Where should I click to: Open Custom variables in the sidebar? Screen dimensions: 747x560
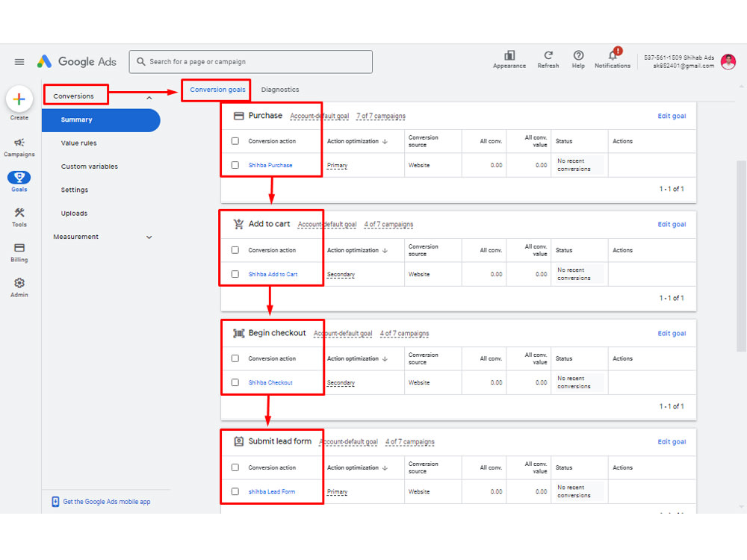(89, 167)
